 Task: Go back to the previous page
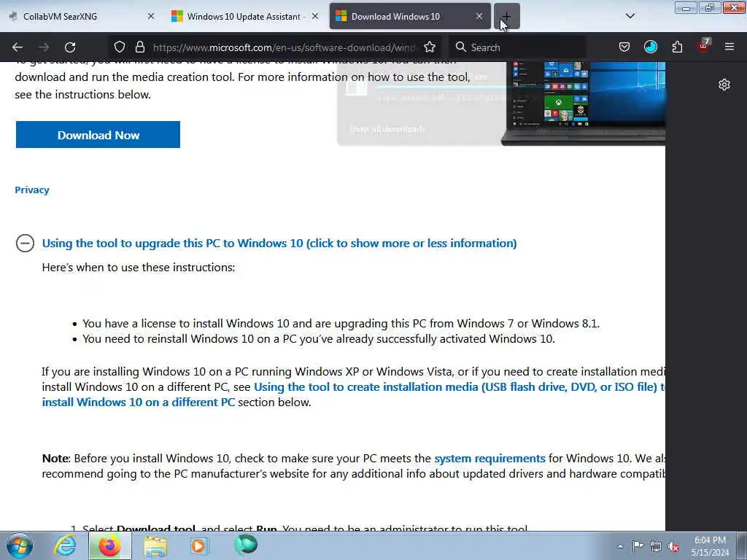pyautogui.click(x=18, y=47)
